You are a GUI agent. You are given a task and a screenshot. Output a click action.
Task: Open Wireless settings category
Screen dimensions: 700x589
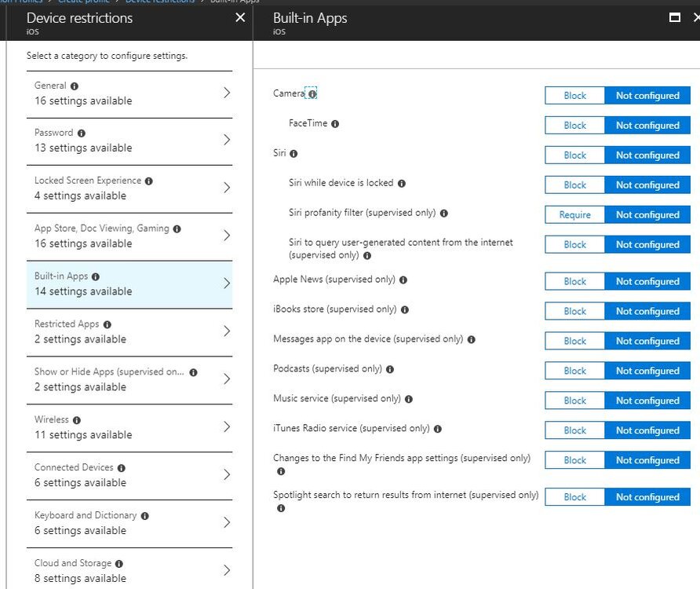coord(129,428)
